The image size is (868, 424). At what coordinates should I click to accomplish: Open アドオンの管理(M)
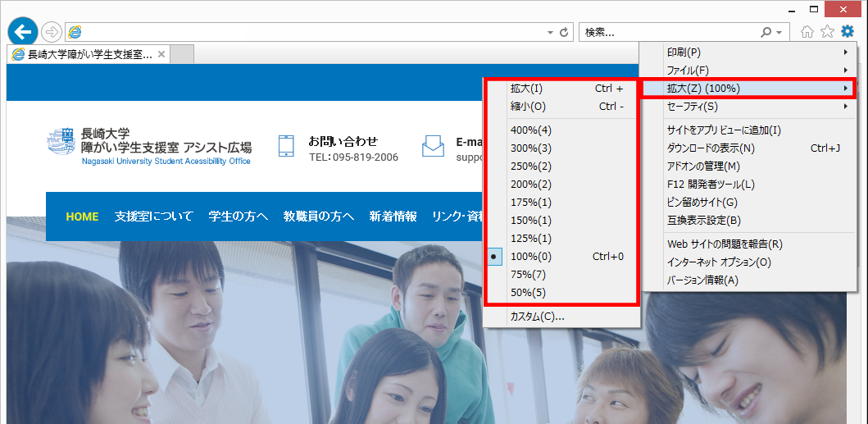coord(748,166)
